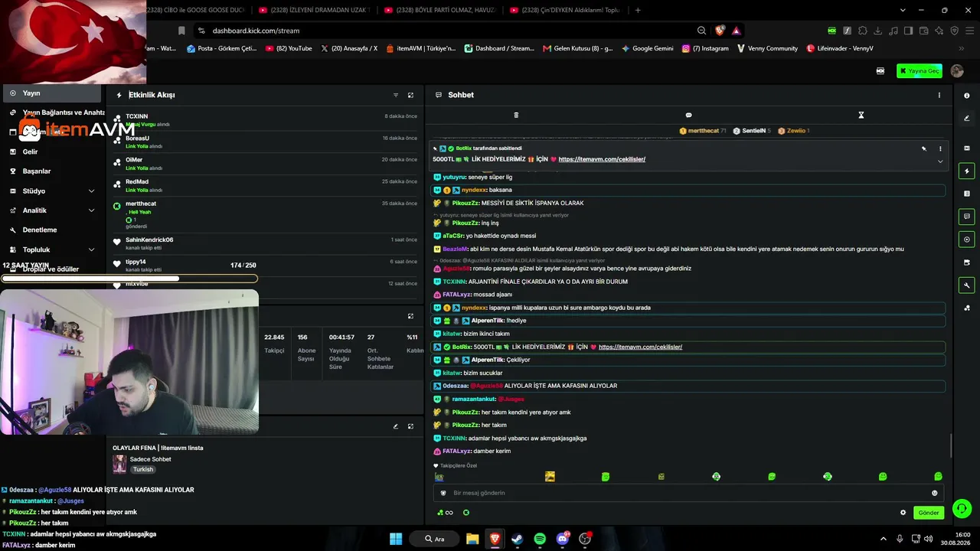Click the Brave Shields icon in address bar
980x551 pixels.
click(720, 31)
